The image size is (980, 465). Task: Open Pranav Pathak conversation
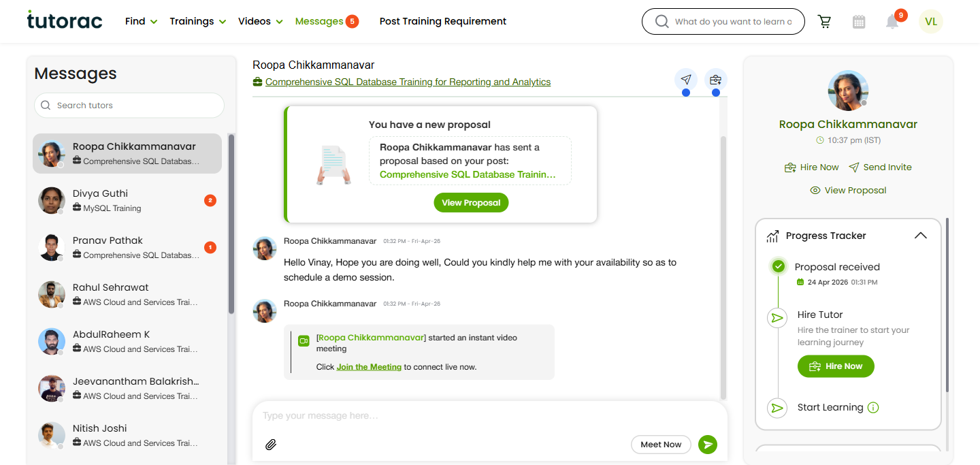(x=127, y=248)
